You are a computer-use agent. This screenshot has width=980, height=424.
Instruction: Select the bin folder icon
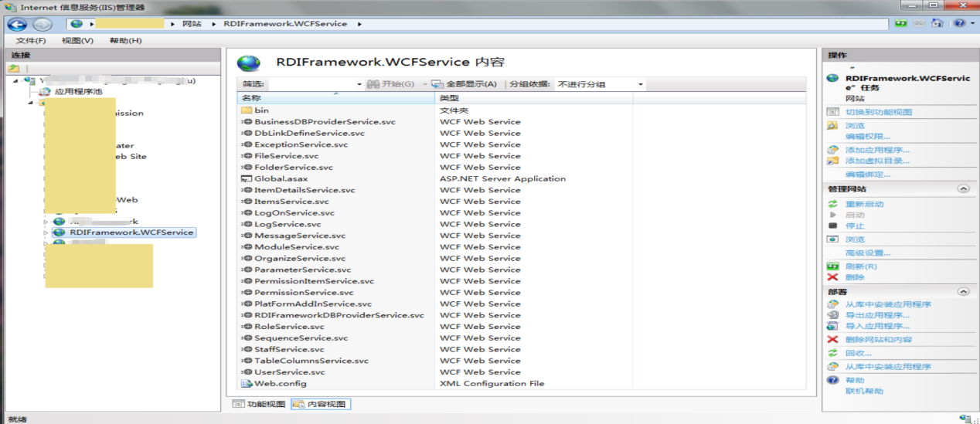(x=247, y=110)
